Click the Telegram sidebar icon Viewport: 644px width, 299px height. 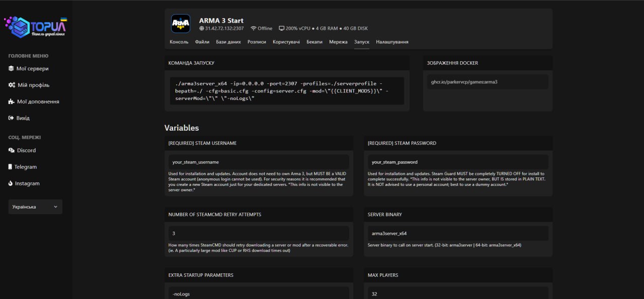click(x=11, y=167)
